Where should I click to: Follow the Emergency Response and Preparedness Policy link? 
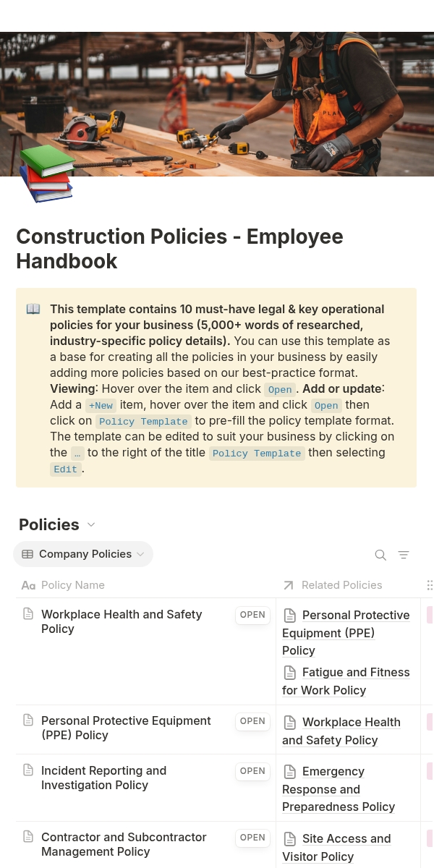339,789
